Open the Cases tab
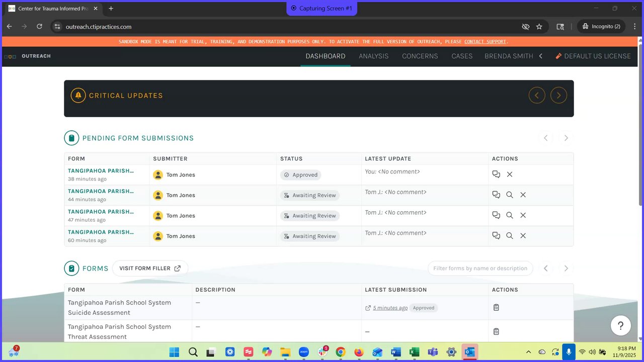Image resolution: width=644 pixels, height=362 pixels. coord(462,56)
